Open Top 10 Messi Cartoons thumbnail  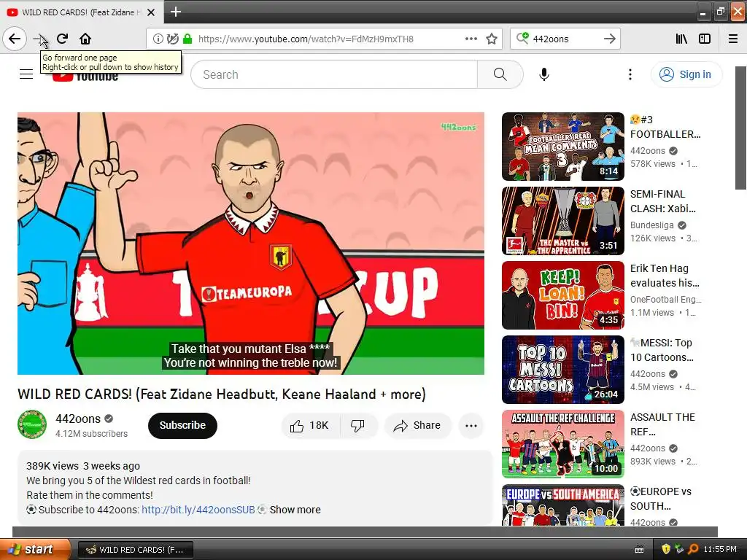[x=562, y=370]
